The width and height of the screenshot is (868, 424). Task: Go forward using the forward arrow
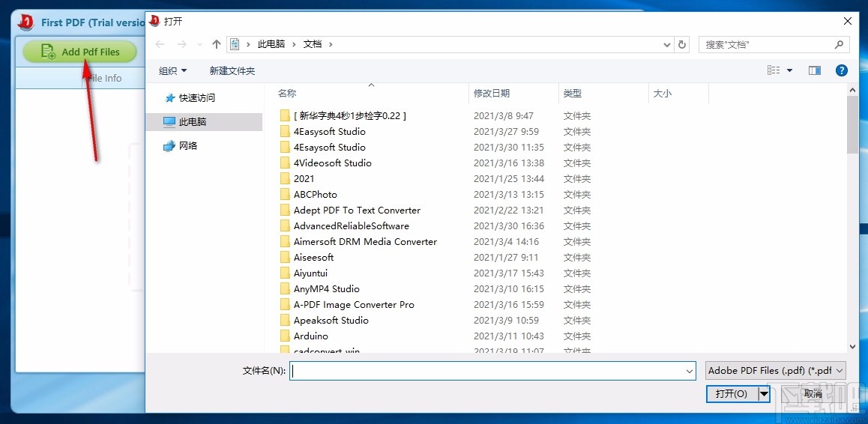coord(181,44)
